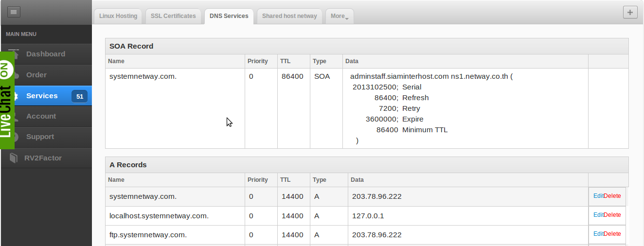The height and width of the screenshot is (246, 644).
Task: Click the Services count badge 51
Action: point(79,96)
